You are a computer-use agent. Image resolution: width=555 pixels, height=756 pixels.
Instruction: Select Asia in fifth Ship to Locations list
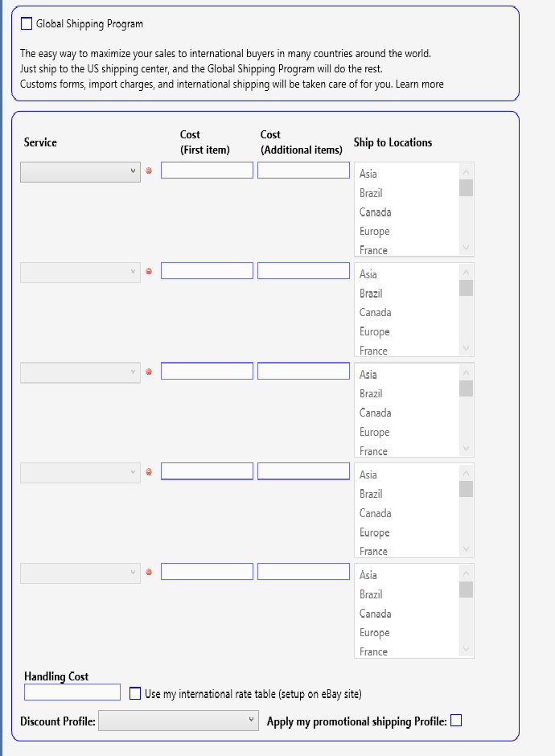pyautogui.click(x=368, y=575)
